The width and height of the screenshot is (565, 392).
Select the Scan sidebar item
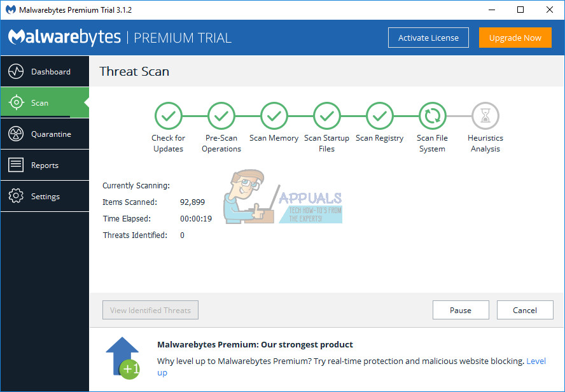tap(45, 102)
